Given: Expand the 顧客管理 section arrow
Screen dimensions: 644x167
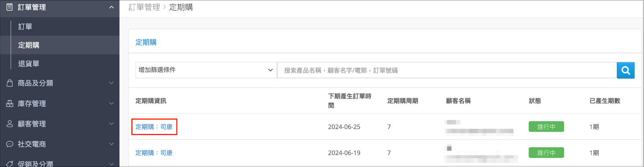Looking at the screenshot, I should (111, 124).
